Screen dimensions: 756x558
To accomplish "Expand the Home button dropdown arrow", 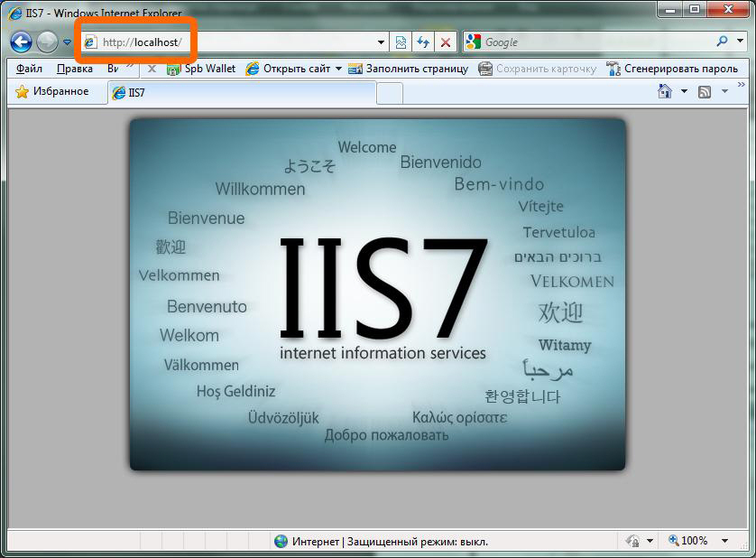I will 684,91.
